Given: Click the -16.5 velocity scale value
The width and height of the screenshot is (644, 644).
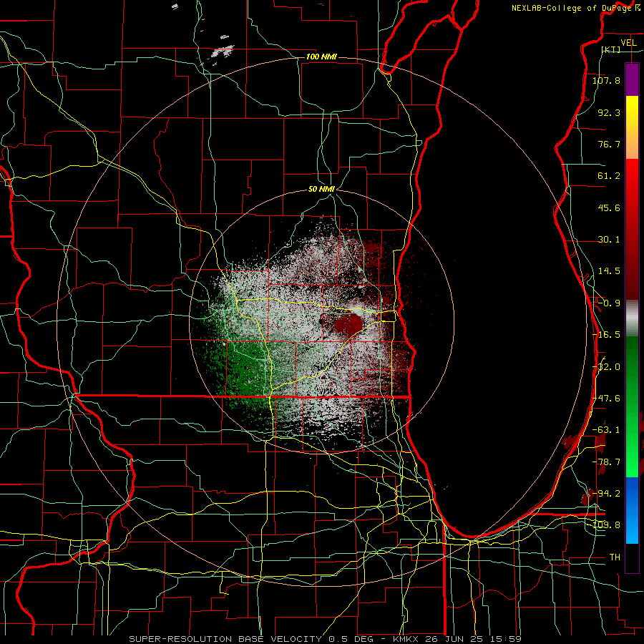Looking at the screenshot, I should click(606, 335).
